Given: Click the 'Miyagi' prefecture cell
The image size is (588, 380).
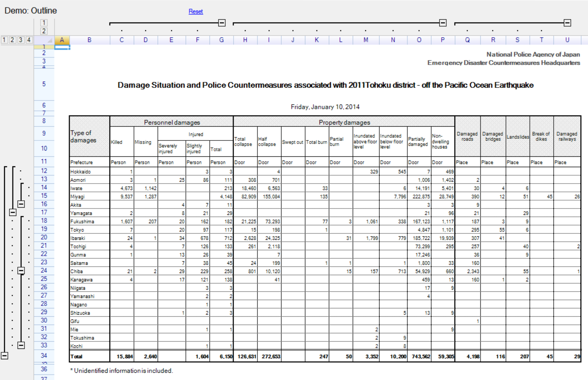Looking at the screenshot, I should coord(90,196).
